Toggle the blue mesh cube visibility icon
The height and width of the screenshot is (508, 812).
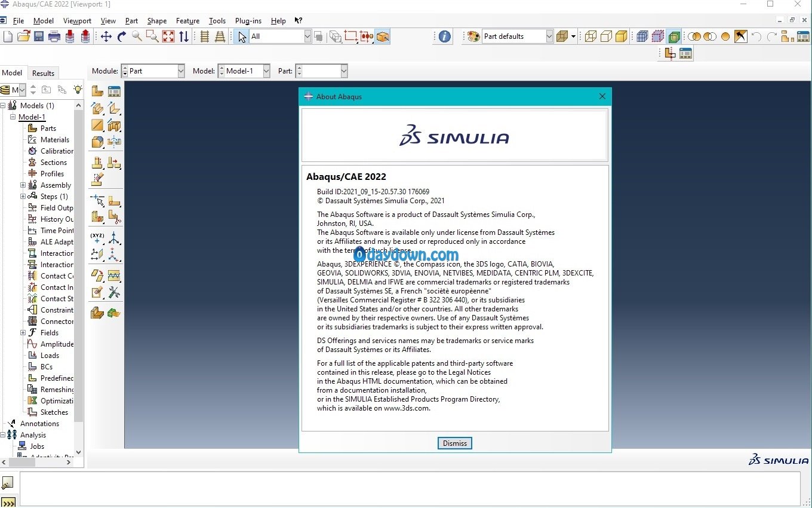pyautogui.click(x=642, y=36)
